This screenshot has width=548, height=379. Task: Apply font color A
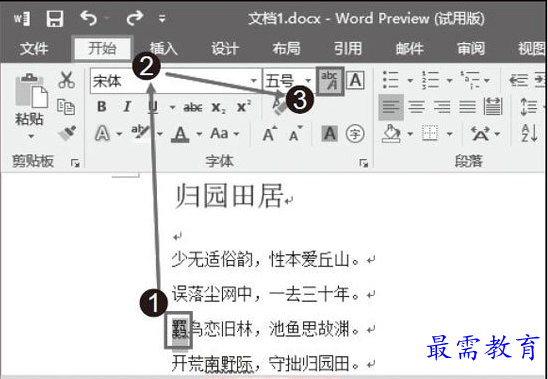(x=180, y=134)
